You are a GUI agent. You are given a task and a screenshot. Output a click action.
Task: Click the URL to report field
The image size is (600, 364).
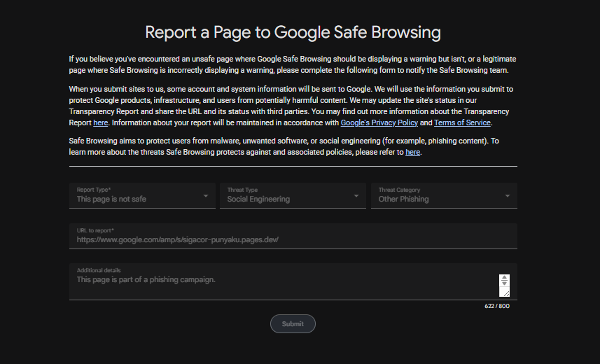(x=293, y=236)
